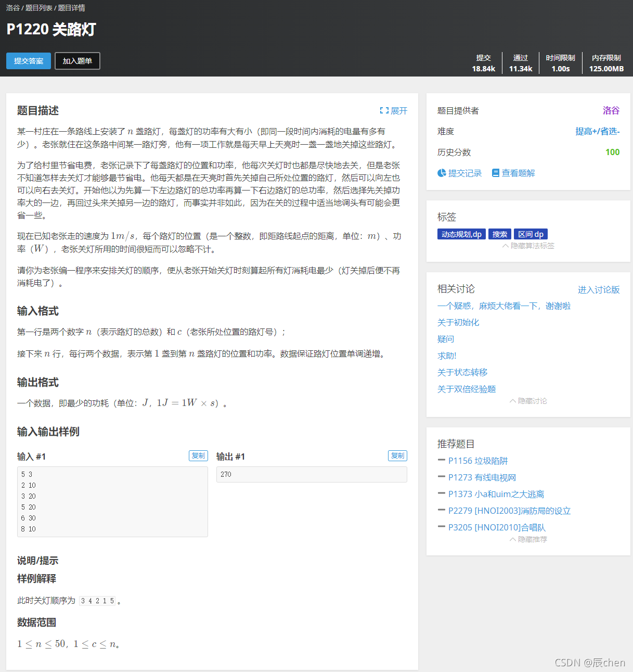Click the sample order code 3 4 2 1 5
The width and height of the screenshot is (633, 672).
97,601
